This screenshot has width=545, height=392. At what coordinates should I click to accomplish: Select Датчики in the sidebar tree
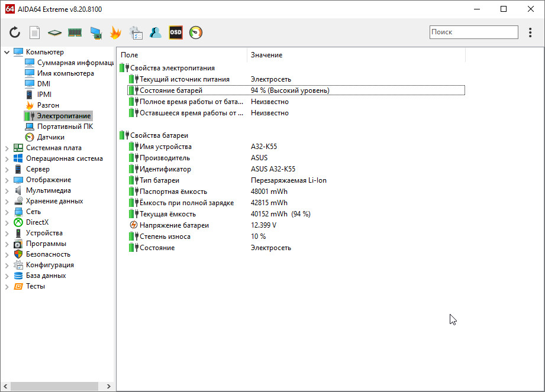click(x=50, y=137)
